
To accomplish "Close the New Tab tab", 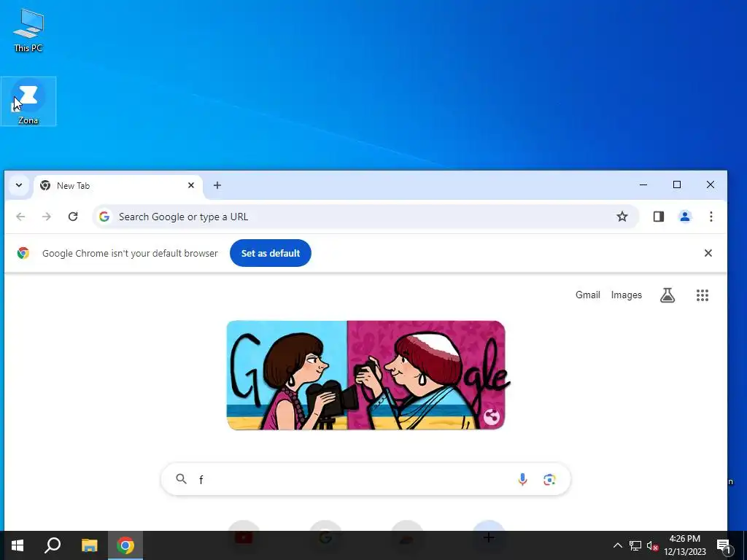I will (191, 185).
